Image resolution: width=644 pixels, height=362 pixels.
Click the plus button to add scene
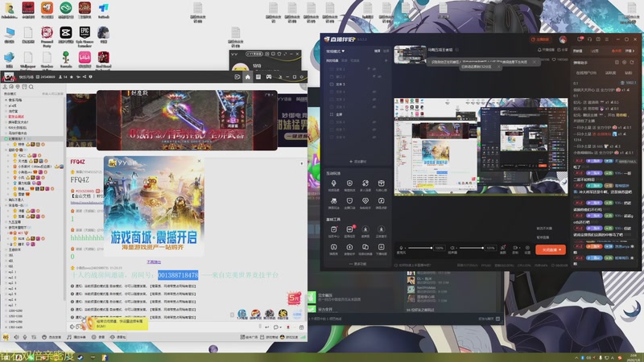coord(386,61)
